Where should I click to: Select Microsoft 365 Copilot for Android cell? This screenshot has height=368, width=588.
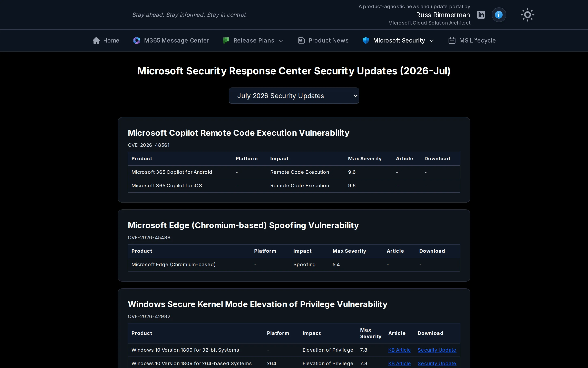(172, 172)
